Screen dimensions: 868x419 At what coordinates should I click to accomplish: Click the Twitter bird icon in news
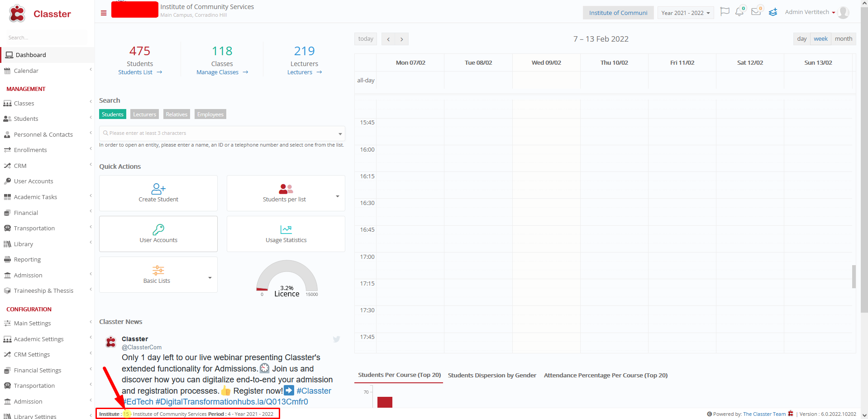[336, 339]
